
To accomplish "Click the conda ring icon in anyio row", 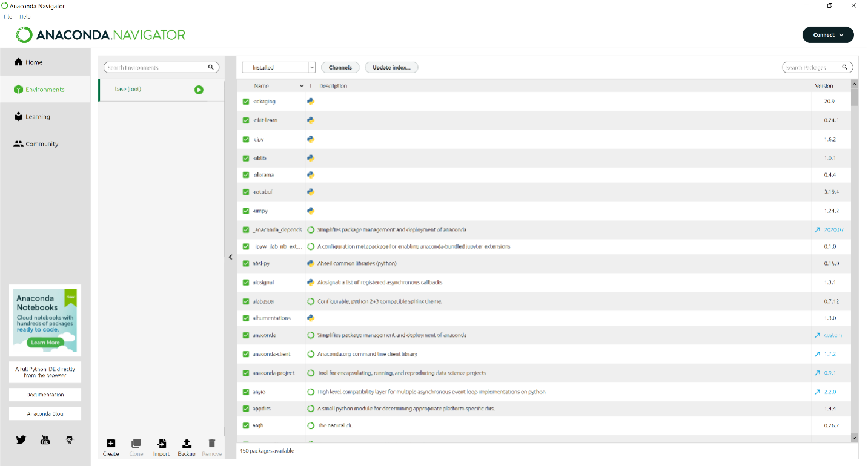I will [311, 392].
